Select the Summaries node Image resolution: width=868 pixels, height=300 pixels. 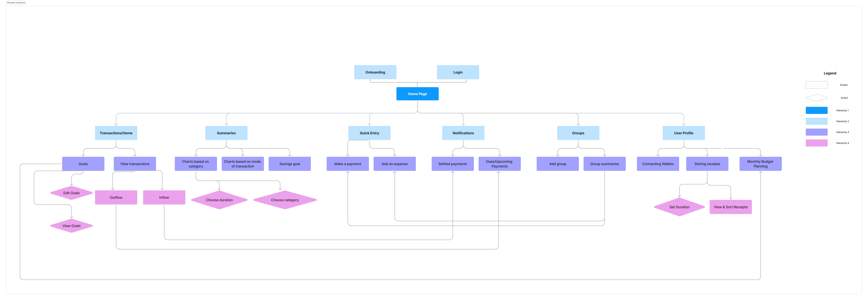coord(226,133)
